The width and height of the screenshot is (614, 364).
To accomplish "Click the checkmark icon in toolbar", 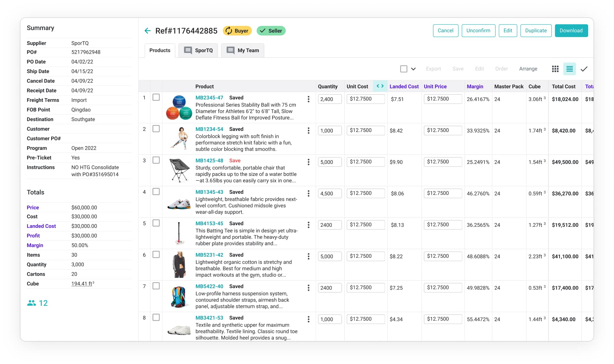I will 584,69.
